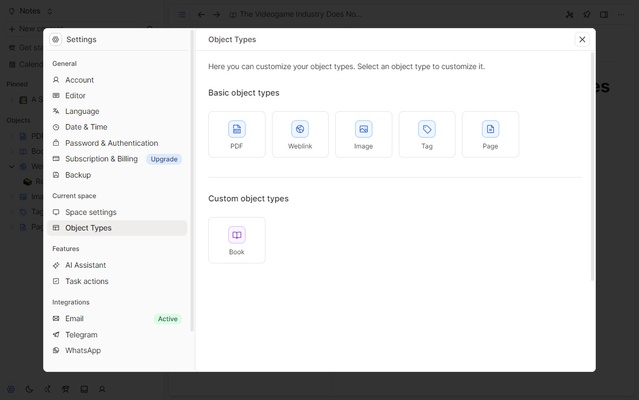Click the Calendar item in background sidebar
This screenshot has height=400, width=639.
point(25,64)
